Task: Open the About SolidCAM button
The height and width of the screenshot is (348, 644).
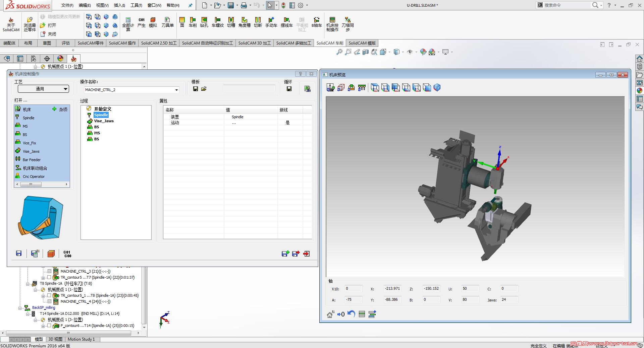Action: tap(11, 24)
